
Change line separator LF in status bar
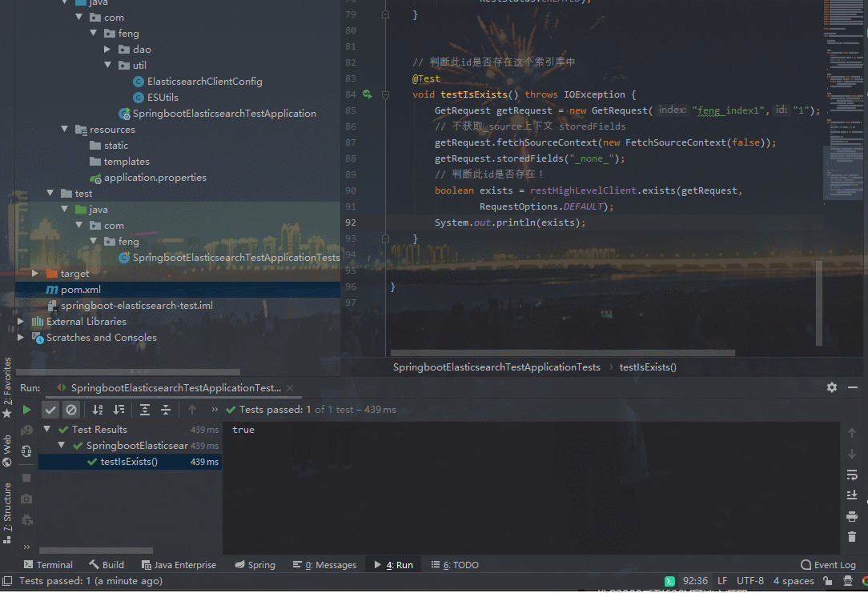point(722,581)
